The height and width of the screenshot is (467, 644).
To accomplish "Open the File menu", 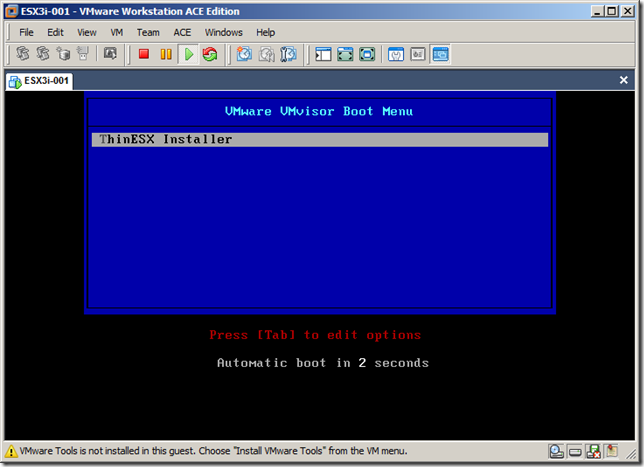I will (27, 32).
